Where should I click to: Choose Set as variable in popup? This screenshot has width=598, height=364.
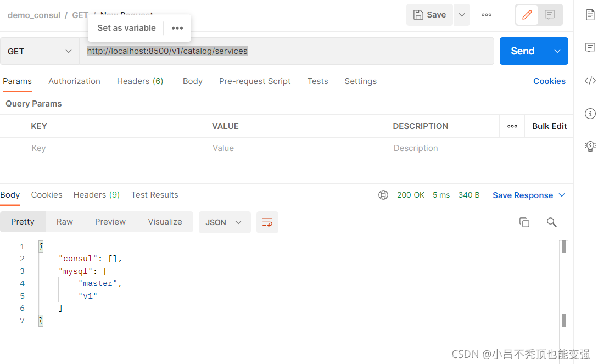coord(127,28)
